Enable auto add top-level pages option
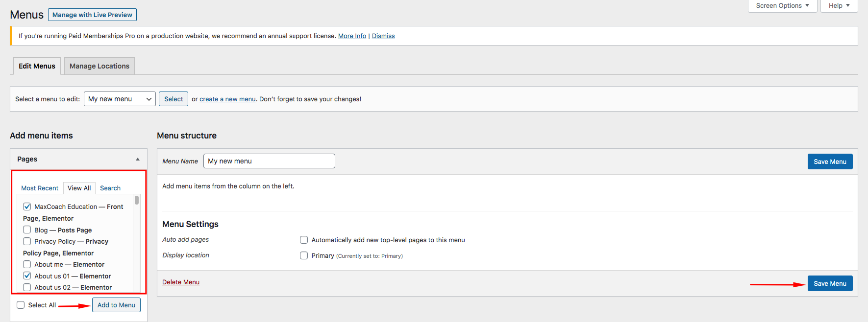The image size is (868, 322). [x=304, y=240]
